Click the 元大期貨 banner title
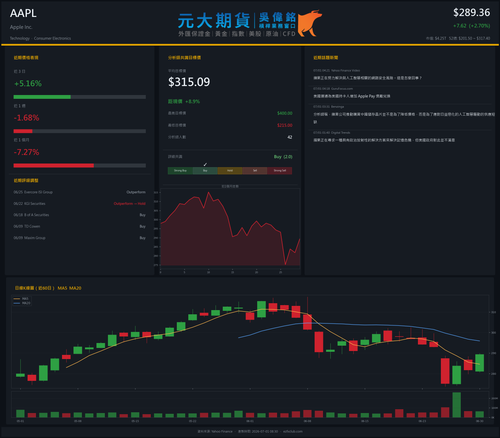 214,21
